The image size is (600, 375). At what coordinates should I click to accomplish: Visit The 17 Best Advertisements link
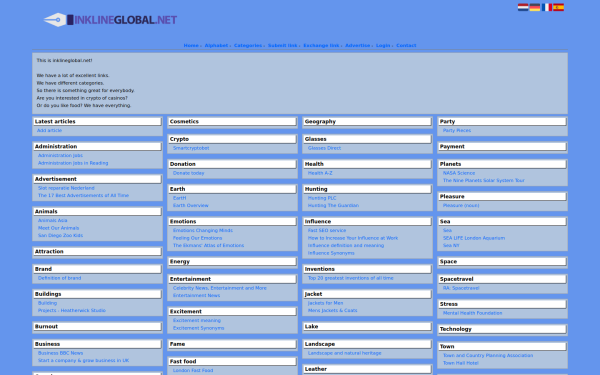pos(83,196)
